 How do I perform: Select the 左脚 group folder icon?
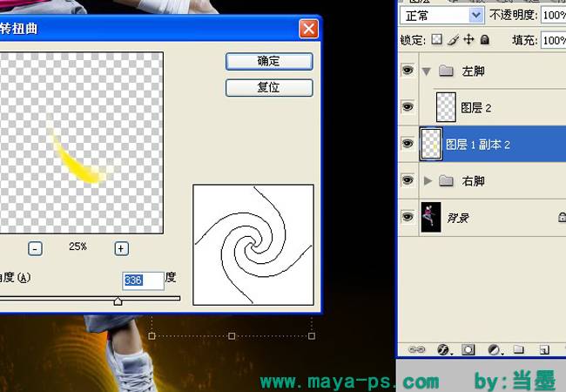coord(446,71)
